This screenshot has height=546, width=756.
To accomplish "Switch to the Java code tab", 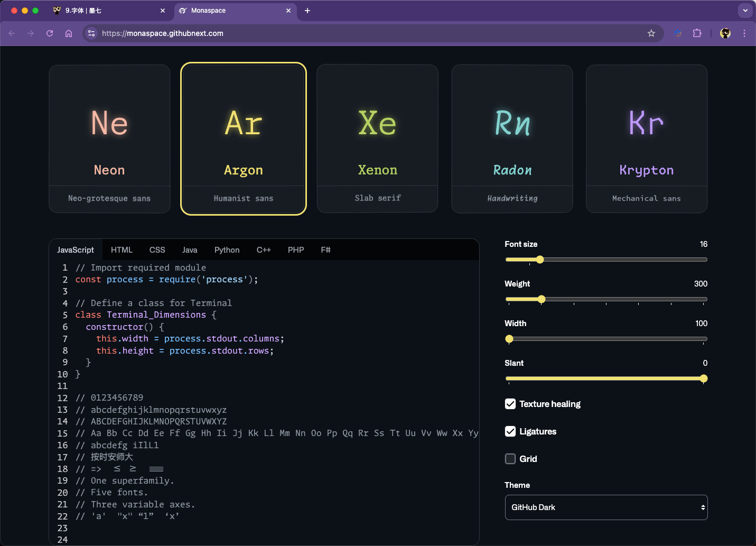I will click(x=190, y=250).
